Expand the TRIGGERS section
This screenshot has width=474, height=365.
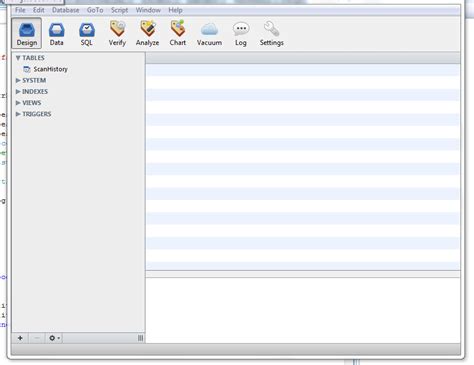click(18, 114)
